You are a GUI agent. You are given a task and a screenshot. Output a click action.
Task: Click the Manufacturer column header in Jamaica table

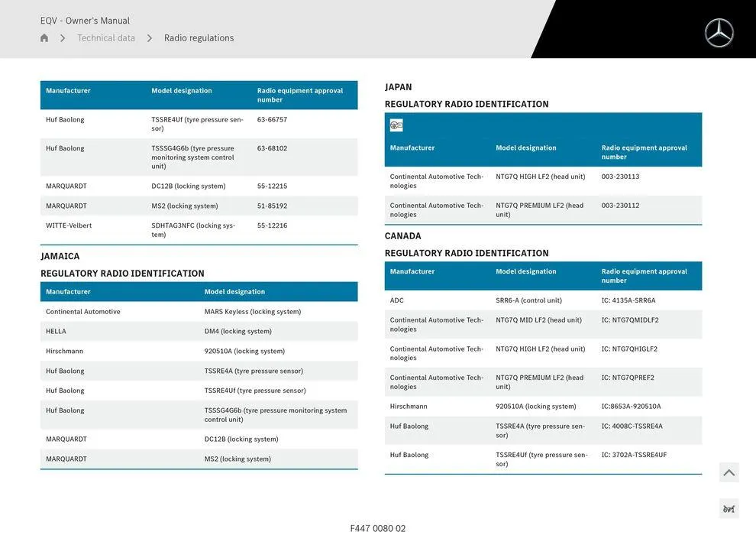click(x=68, y=290)
